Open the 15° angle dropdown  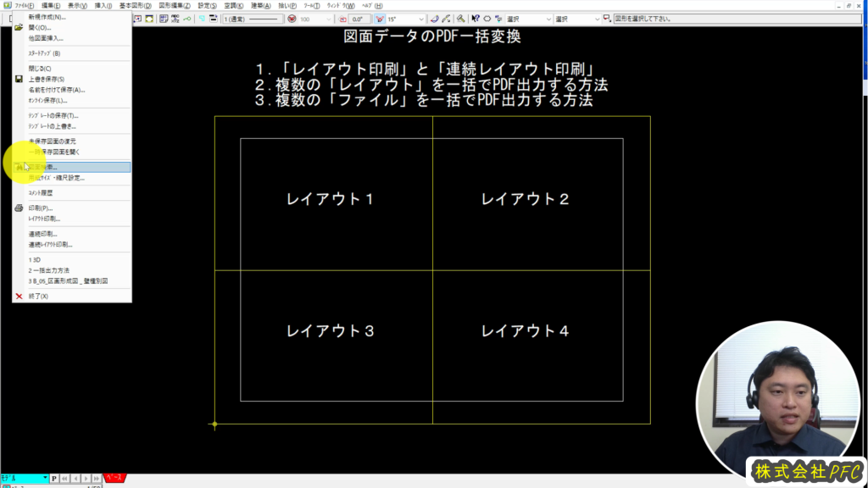(x=420, y=19)
